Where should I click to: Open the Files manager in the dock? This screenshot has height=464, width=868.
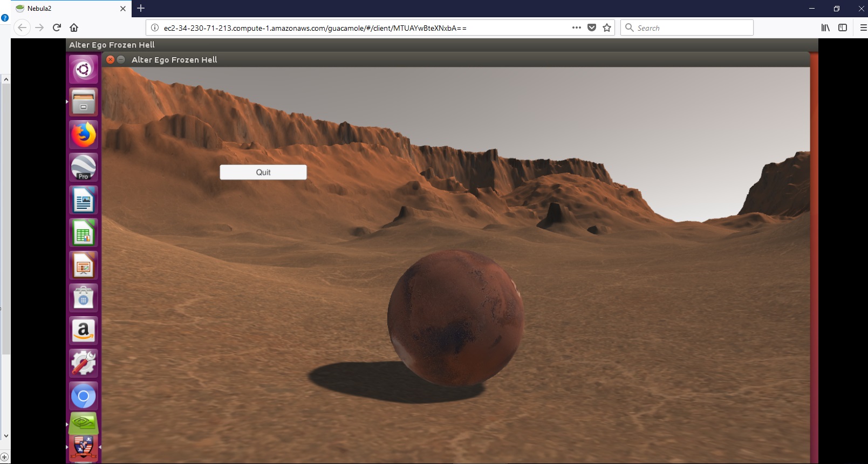83,102
